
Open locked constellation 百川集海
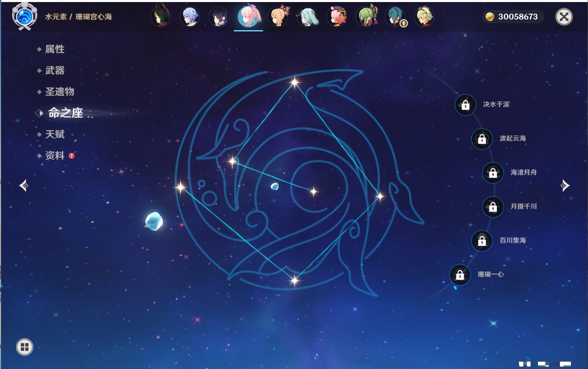click(x=482, y=241)
